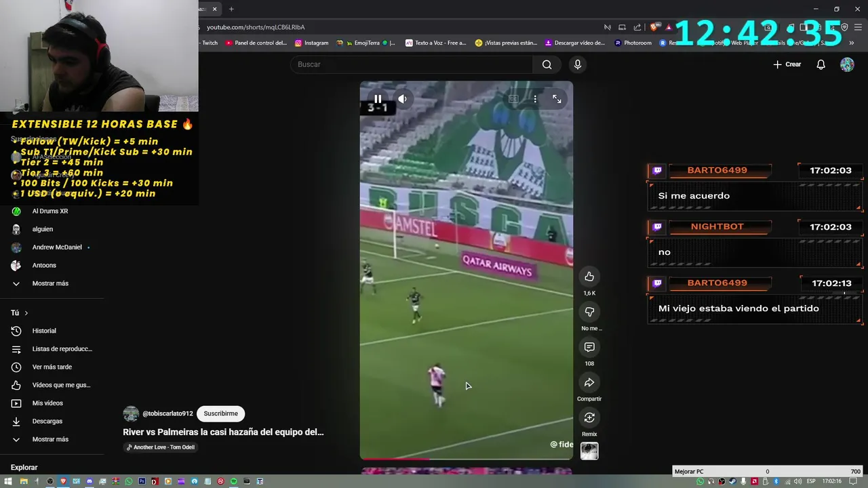The height and width of the screenshot is (488, 868).
Task: Open the Twitch bookmark
Action: point(210,43)
